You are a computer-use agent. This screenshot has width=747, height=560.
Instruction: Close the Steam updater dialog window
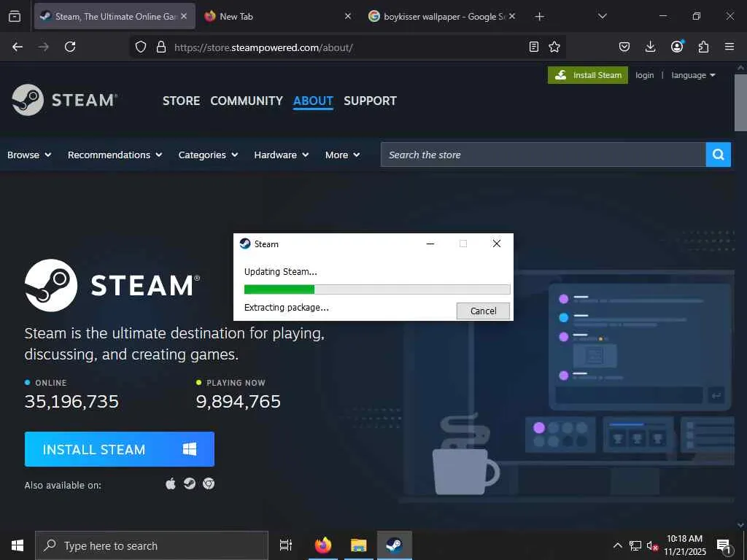pyautogui.click(x=496, y=244)
